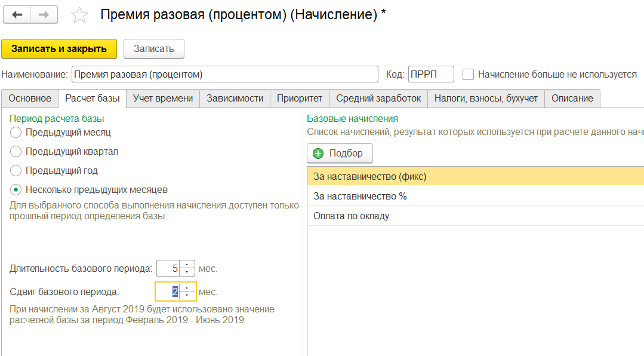This screenshot has height=356, width=644.
Task: Increase base period shift with up arrow
Action: point(187,288)
